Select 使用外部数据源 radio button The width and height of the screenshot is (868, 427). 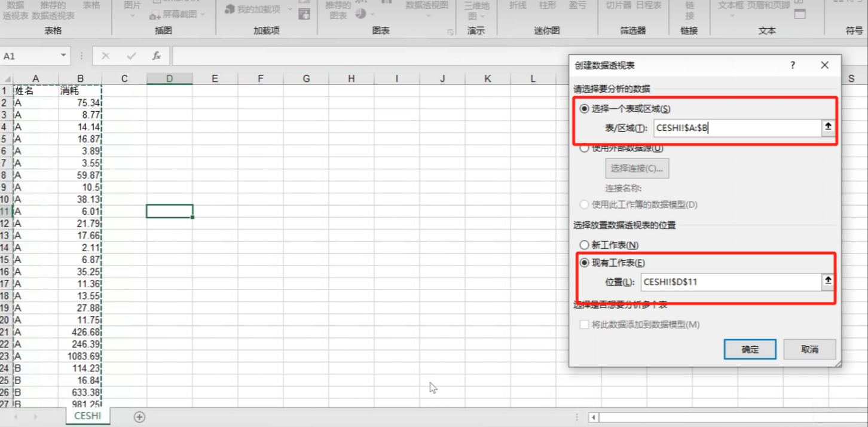(584, 148)
